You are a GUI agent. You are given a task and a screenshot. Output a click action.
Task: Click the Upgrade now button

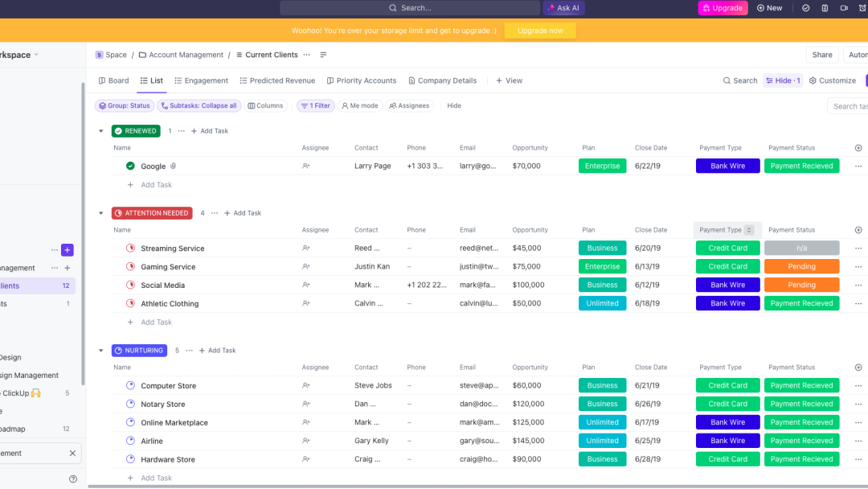pyautogui.click(x=540, y=31)
